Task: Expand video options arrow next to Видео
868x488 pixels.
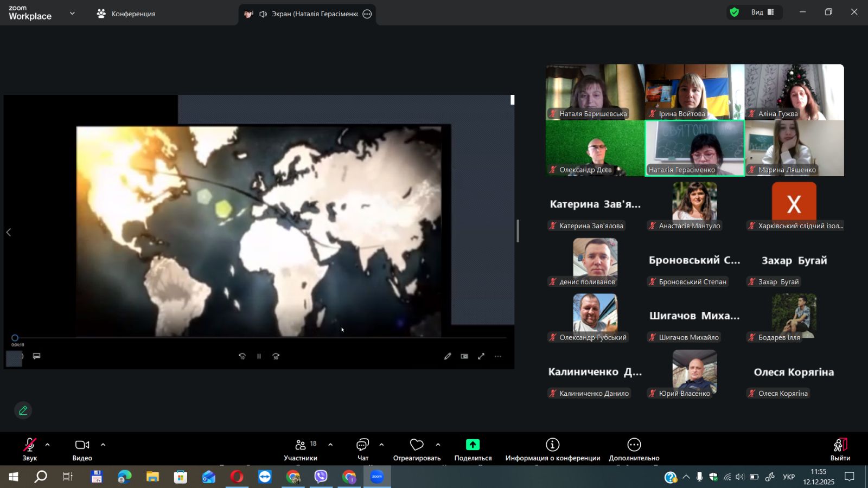Action: coord(103,445)
